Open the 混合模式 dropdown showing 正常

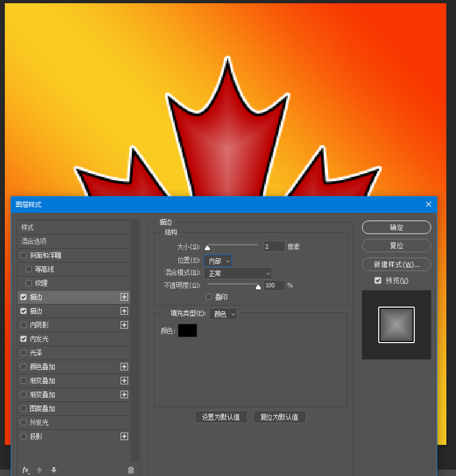[238, 273]
